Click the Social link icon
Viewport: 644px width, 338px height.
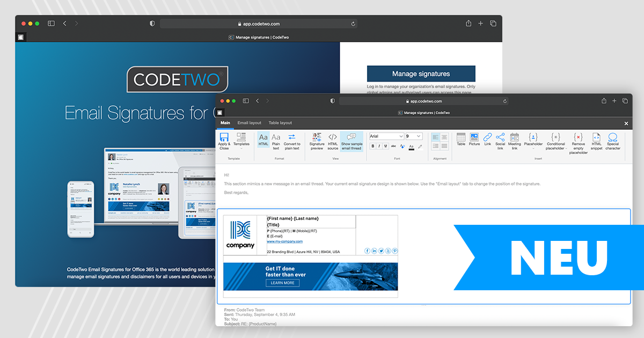coord(500,138)
